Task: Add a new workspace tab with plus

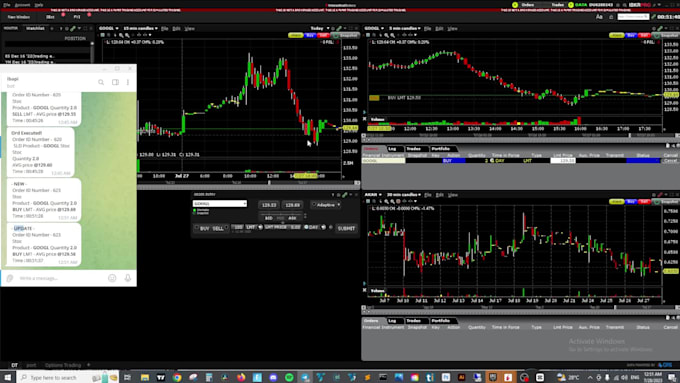Action: (x=88, y=365)
